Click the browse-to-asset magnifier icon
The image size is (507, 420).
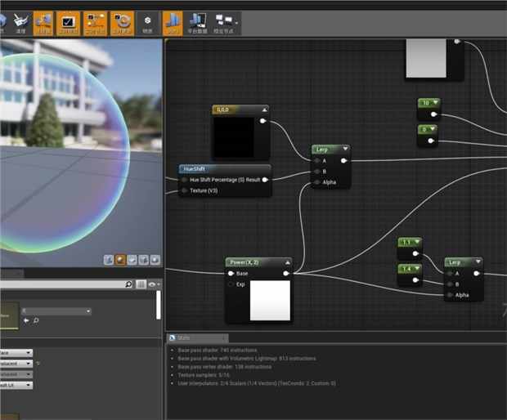[36, 320]
